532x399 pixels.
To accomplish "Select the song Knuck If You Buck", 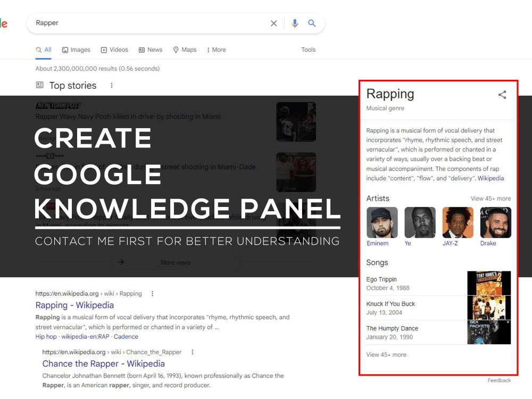I will 390,304.
